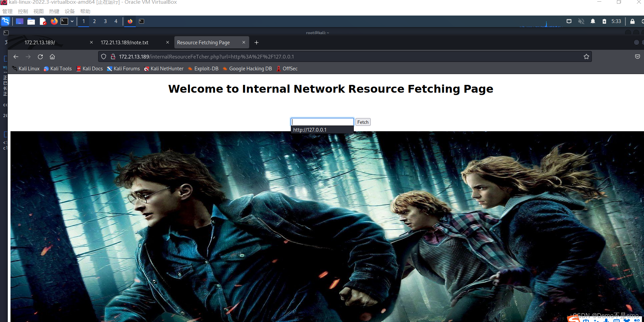This screenshot has height=322, width=644.
Task: Open the VirtualBox 管理 menu
Action: [7, 11]
